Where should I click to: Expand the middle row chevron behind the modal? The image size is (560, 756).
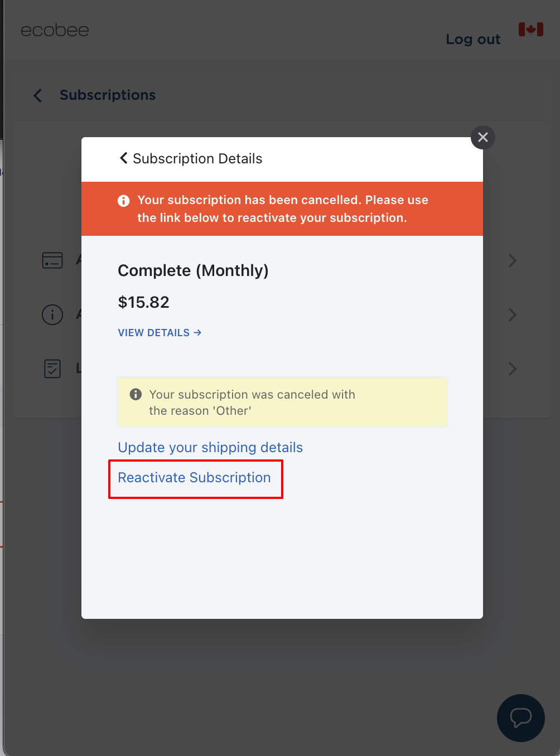512,314
